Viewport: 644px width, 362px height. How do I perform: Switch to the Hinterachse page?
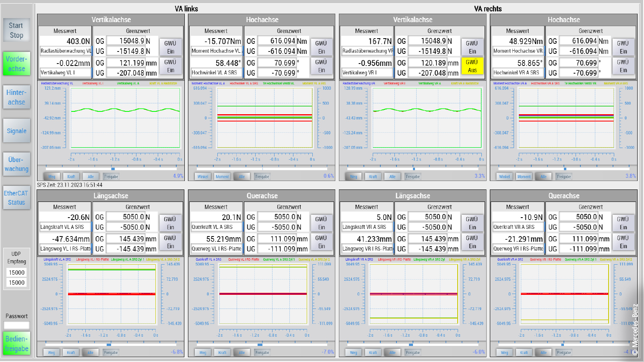[17, 97]
